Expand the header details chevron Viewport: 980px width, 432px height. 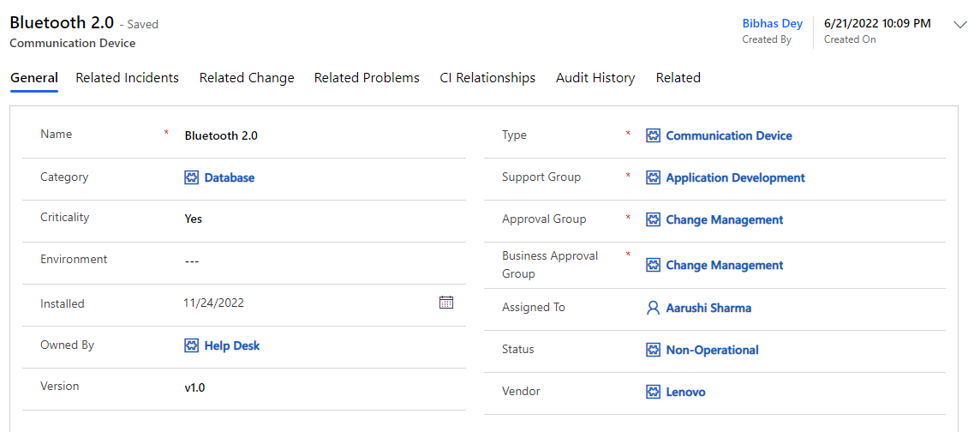960,25
